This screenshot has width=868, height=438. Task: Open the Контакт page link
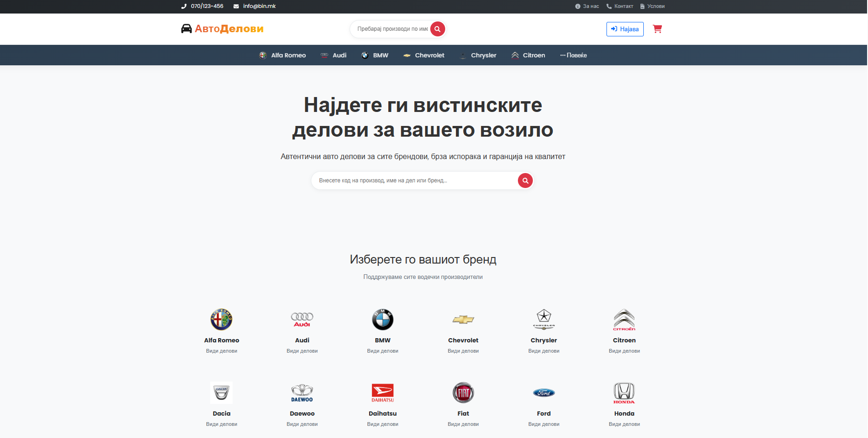pos(620,6)
